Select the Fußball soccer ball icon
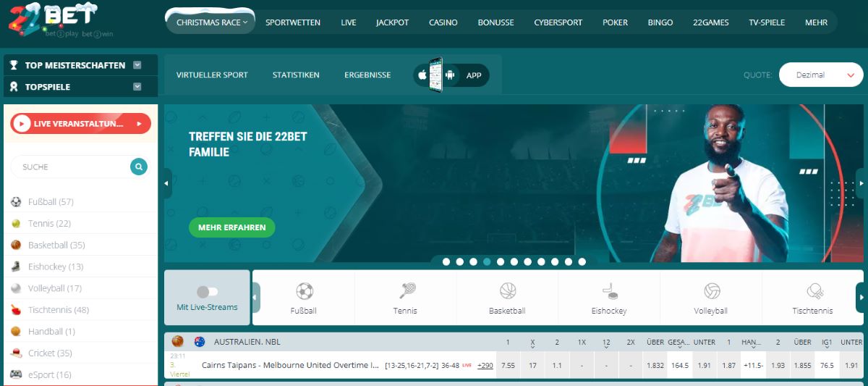 click(x=305, y=291)
